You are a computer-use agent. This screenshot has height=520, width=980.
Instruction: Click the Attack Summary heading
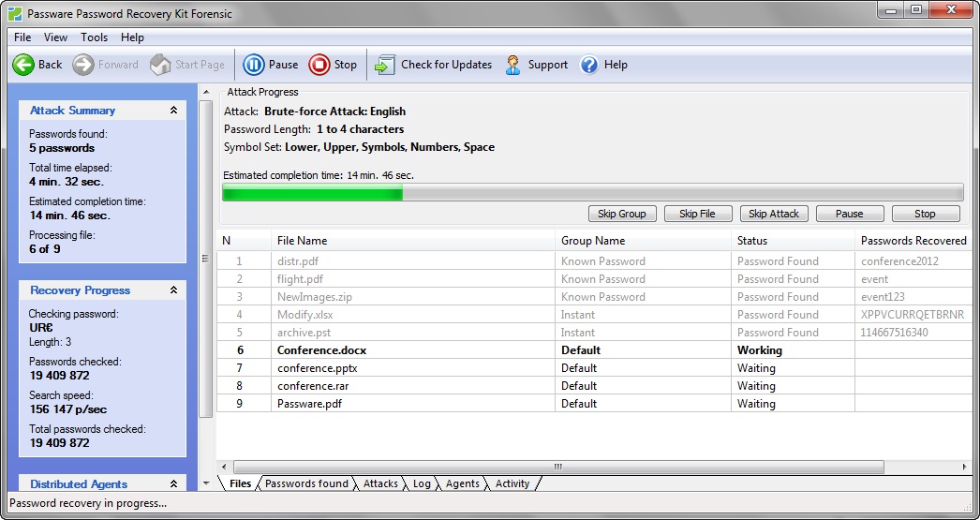point(72,111)
